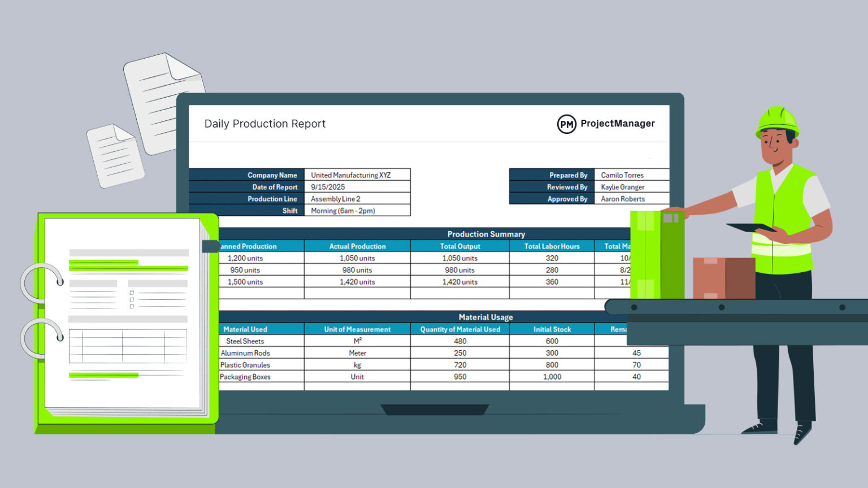Click the worker's green hard hat

(778, 119)
